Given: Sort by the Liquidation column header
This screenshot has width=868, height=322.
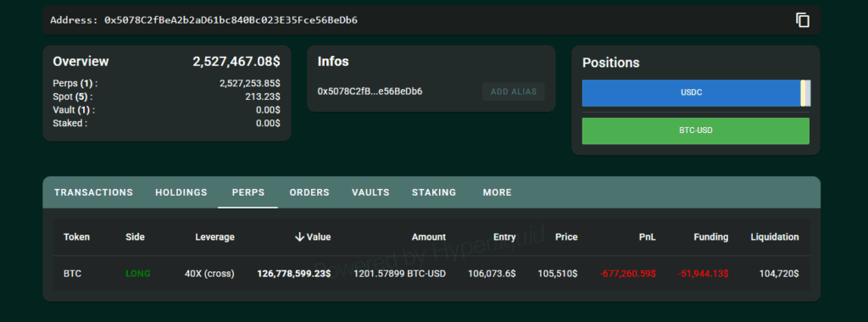Looking at the screenshot, I should (775, 236).
